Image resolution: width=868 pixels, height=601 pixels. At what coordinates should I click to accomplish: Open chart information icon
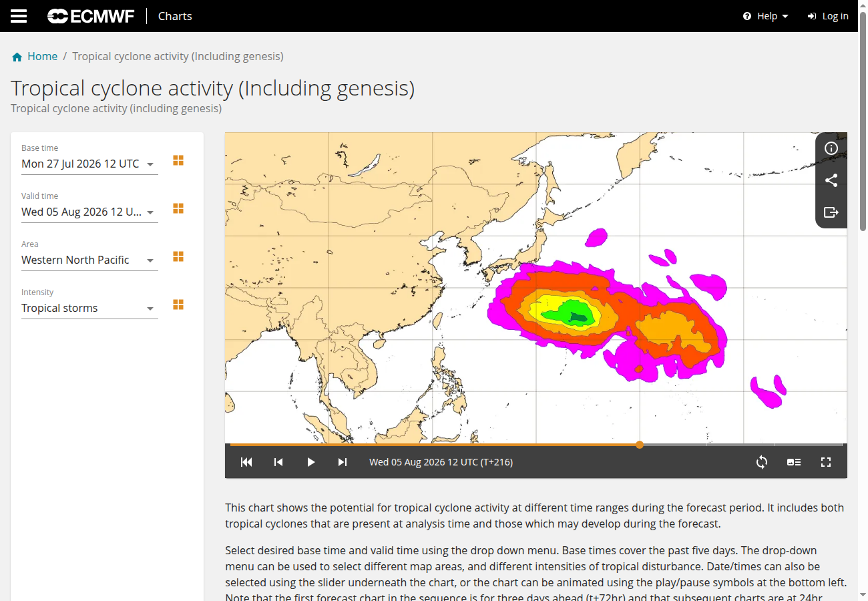831,148
